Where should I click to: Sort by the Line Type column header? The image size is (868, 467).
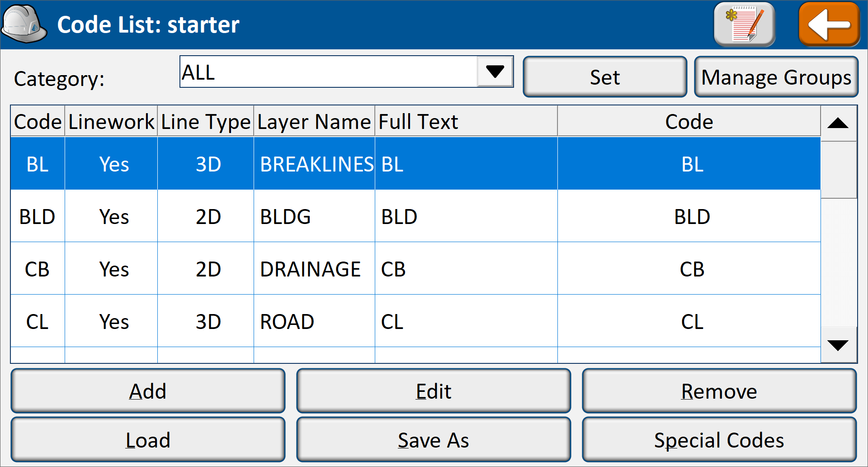pos(206,121)
